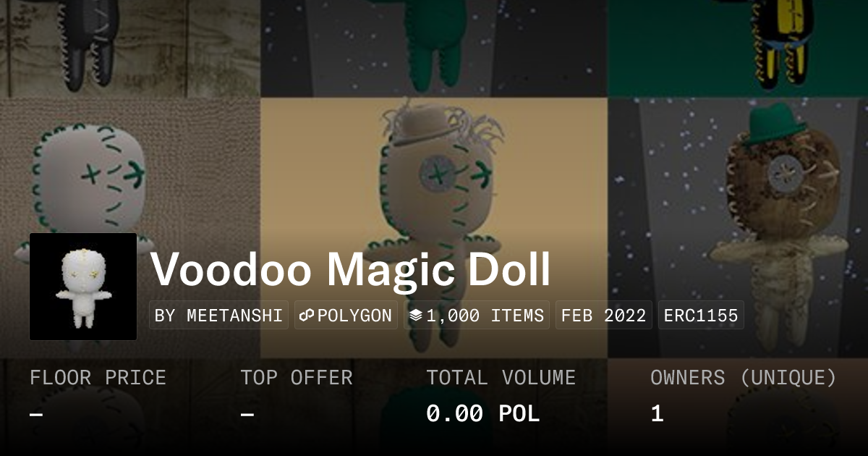This screenshot has width=868, height=456.
Task: Click the ERC1155 token standard badge
Action: pos(701,316)
